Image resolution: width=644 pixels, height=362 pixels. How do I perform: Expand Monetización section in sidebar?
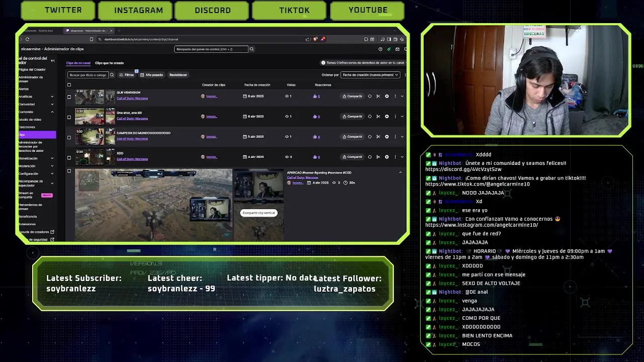pos(52,158)
